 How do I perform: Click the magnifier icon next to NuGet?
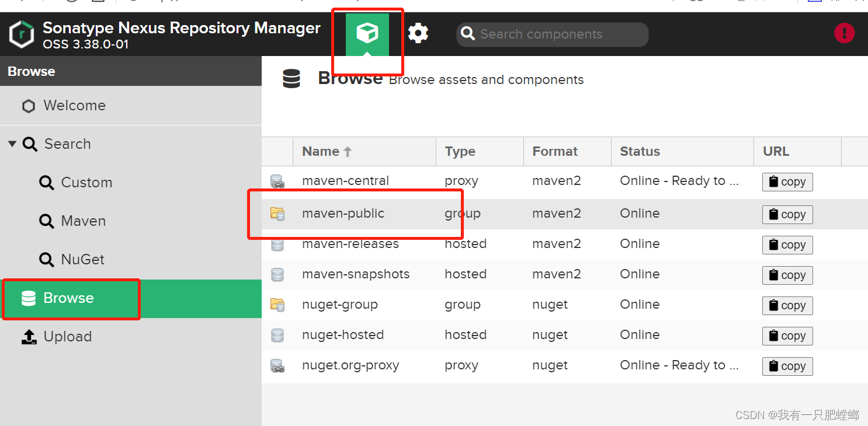[x=47, y=260]
